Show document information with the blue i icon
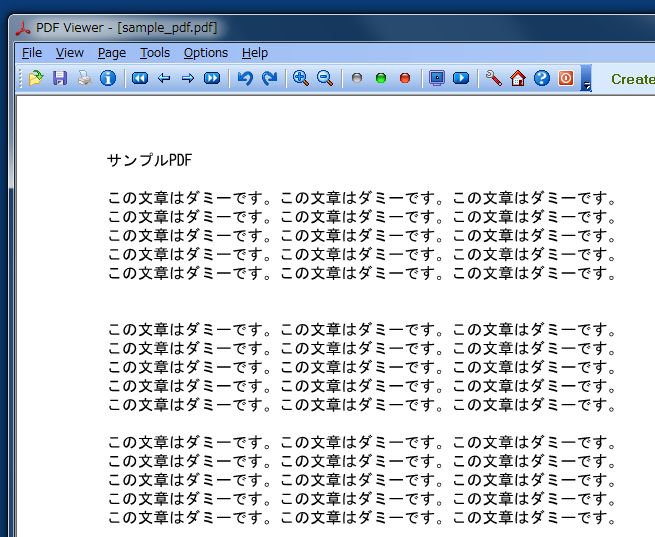The width and height of the screenshot is (655, 537). click(x=108, y=78)
